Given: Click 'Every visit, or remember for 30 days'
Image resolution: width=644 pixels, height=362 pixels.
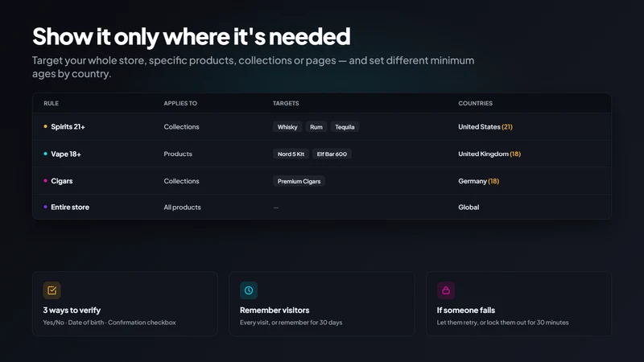Looking at the screenshot, I should [x=291, y=323].
